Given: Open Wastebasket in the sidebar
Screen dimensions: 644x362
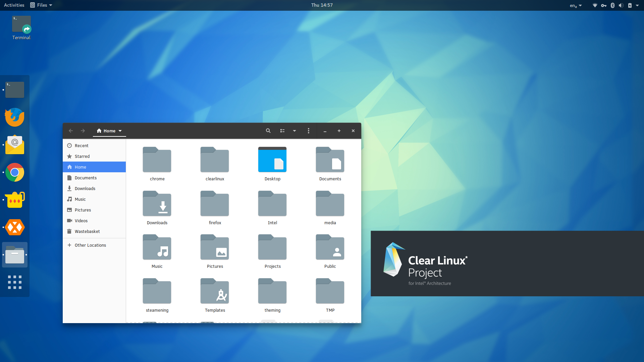Looking at the screenshot, I should (94, 231).
